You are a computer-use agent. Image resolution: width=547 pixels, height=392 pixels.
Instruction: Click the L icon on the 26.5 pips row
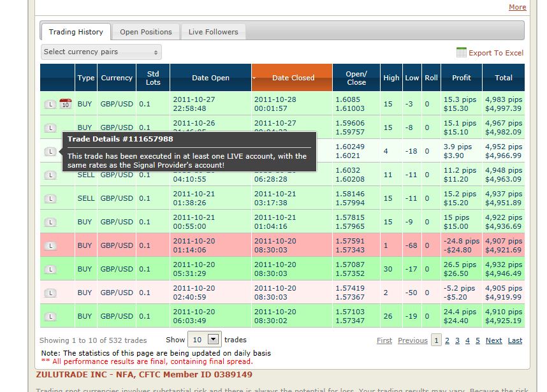[50, 269]
